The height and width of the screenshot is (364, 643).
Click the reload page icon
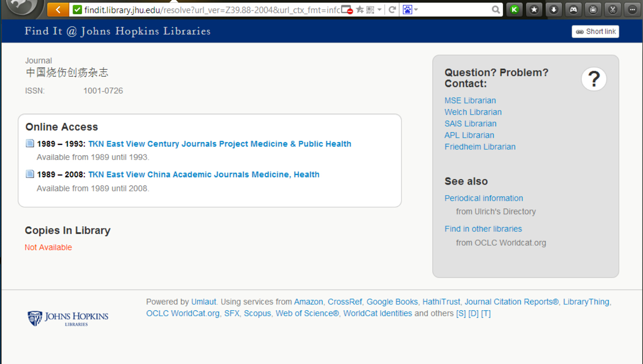click(392, 10)
